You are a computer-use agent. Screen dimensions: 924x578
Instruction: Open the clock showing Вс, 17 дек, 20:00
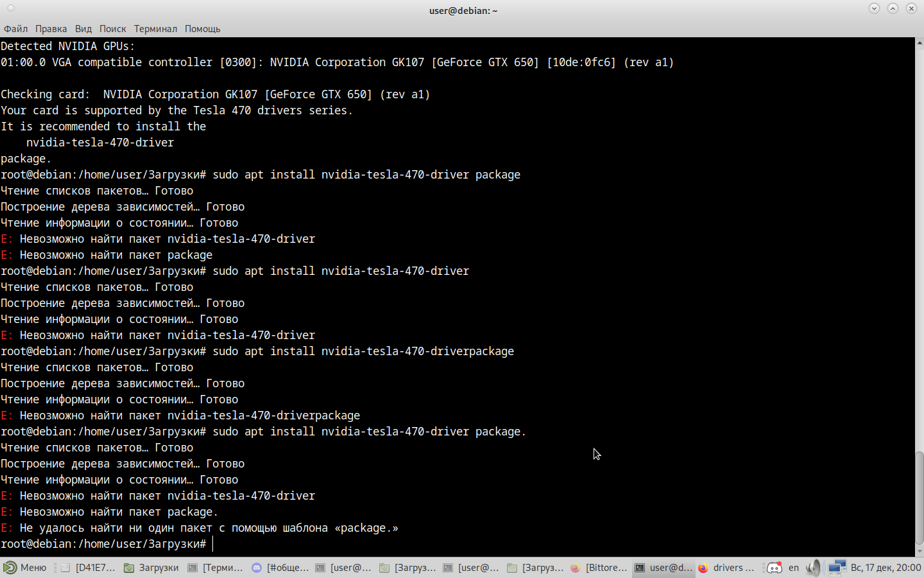(886, 568)
